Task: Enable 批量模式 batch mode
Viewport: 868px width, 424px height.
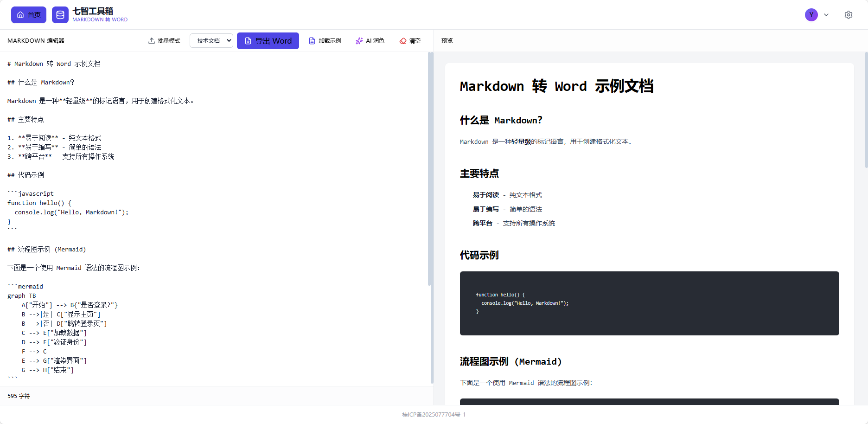Action: tap(164, 41)
